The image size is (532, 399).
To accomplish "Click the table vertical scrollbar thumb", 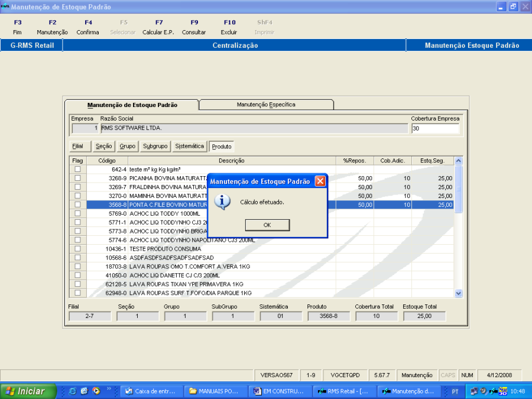I will point(458,189).
